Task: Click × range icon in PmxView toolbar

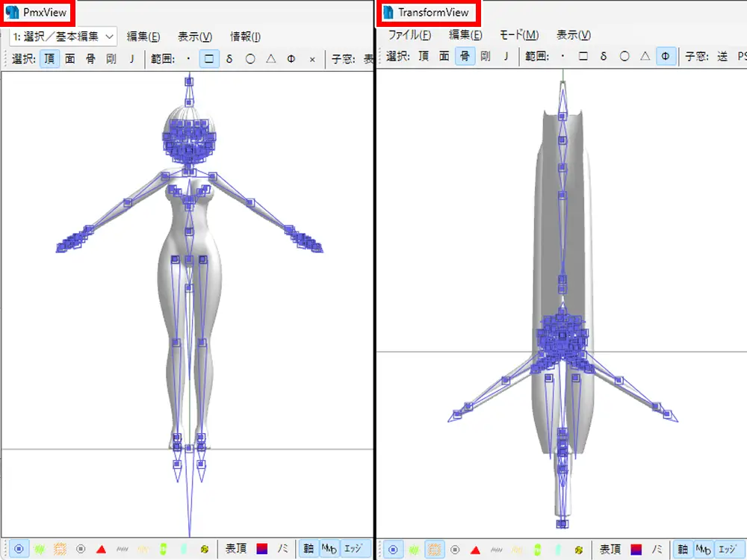Action: click(312, 58)
